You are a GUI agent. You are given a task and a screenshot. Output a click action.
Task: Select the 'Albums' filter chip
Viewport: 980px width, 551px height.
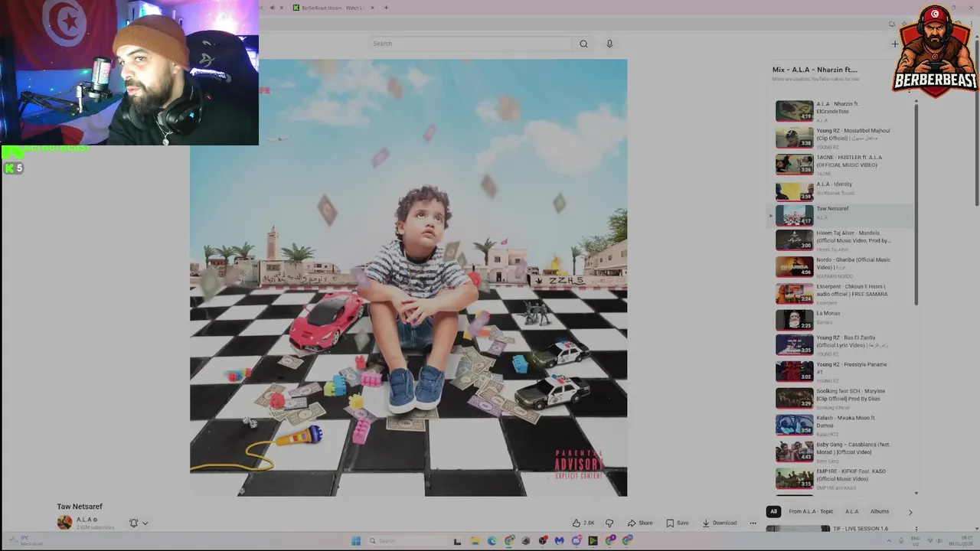click(x=879, y=511)
